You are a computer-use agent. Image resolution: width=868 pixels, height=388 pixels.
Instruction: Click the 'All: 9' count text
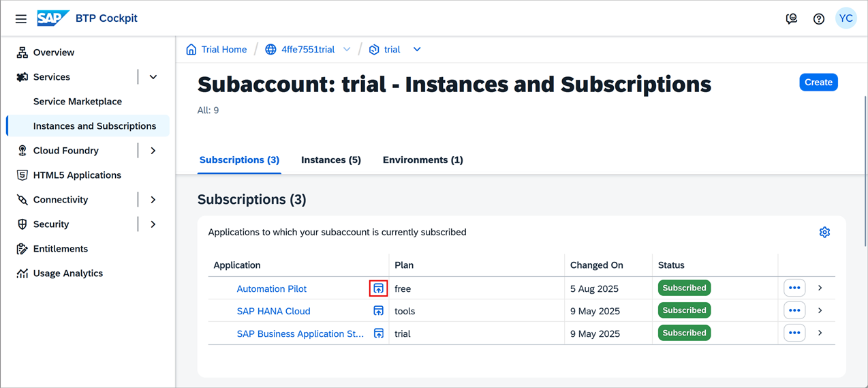coord(208,110)
